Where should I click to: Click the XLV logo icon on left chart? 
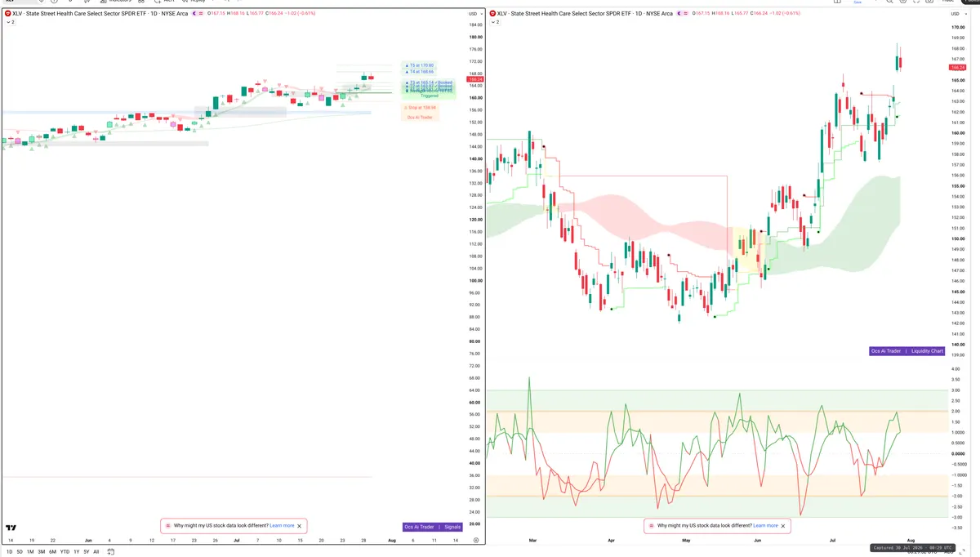[7, 13]
